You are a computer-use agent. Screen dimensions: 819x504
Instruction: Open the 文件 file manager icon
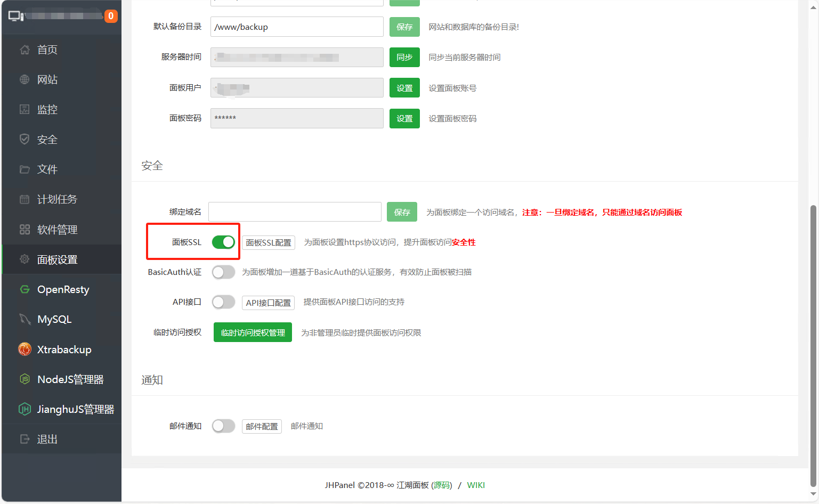point(25,169)
